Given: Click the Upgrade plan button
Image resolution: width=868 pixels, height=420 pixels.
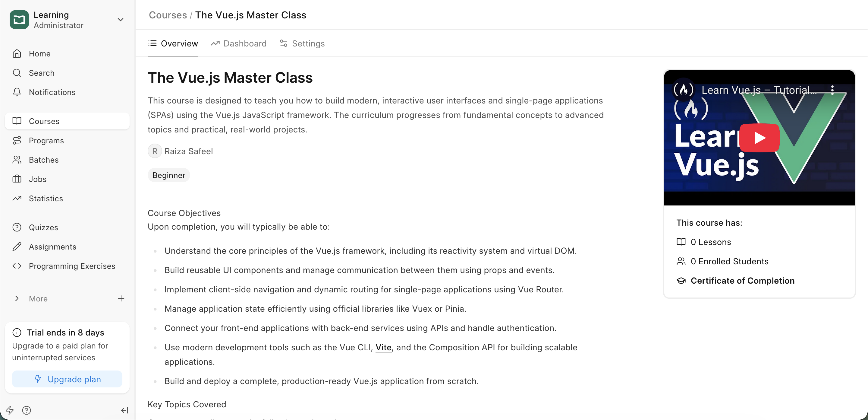Looking at the screenshot, I should [67, 379].
